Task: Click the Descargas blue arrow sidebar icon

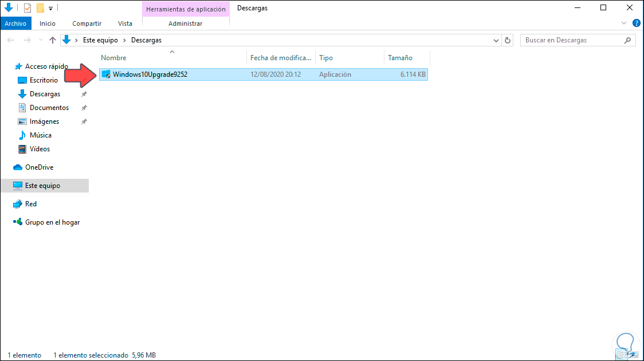Action: pos(22,94)
